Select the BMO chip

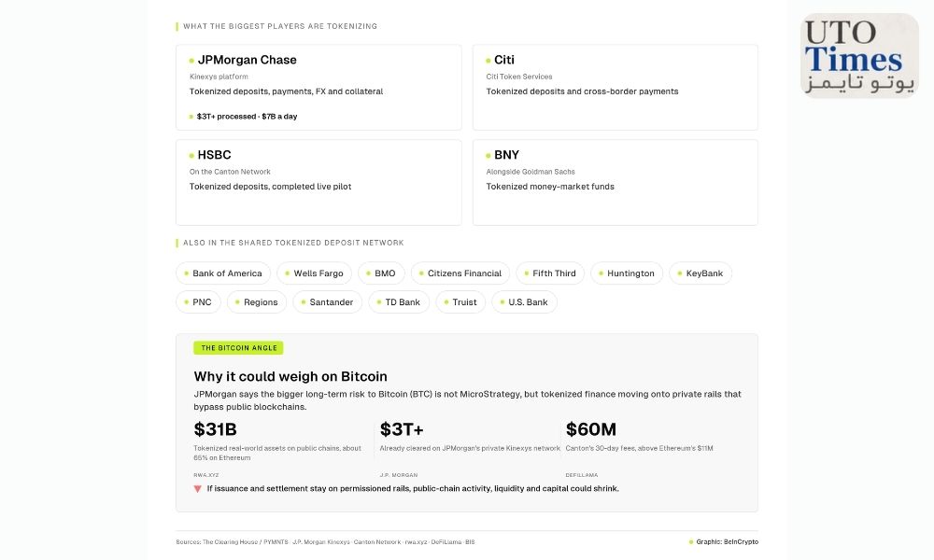click(x=381, y=273)
